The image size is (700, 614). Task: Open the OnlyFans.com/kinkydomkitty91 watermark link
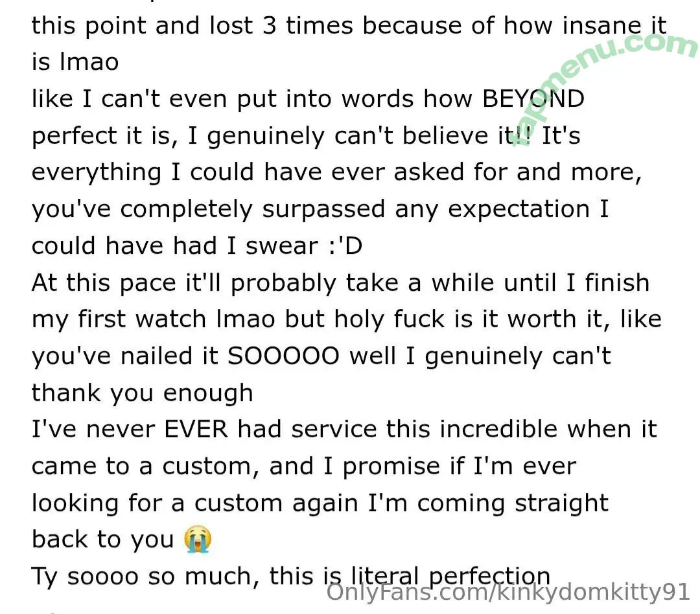pyautogui.click(x=509, y=593)
